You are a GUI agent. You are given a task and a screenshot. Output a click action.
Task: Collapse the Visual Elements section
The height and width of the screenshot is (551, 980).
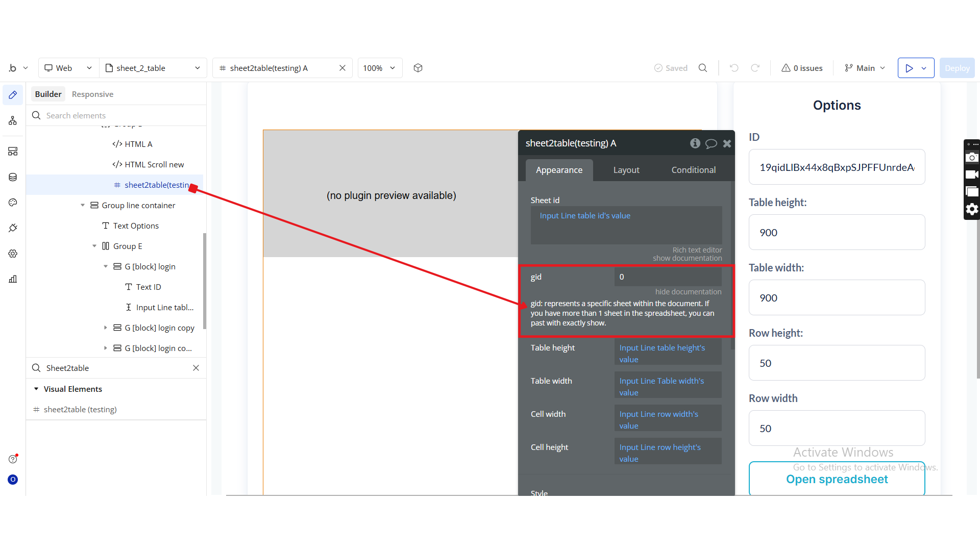click(36, 389)
